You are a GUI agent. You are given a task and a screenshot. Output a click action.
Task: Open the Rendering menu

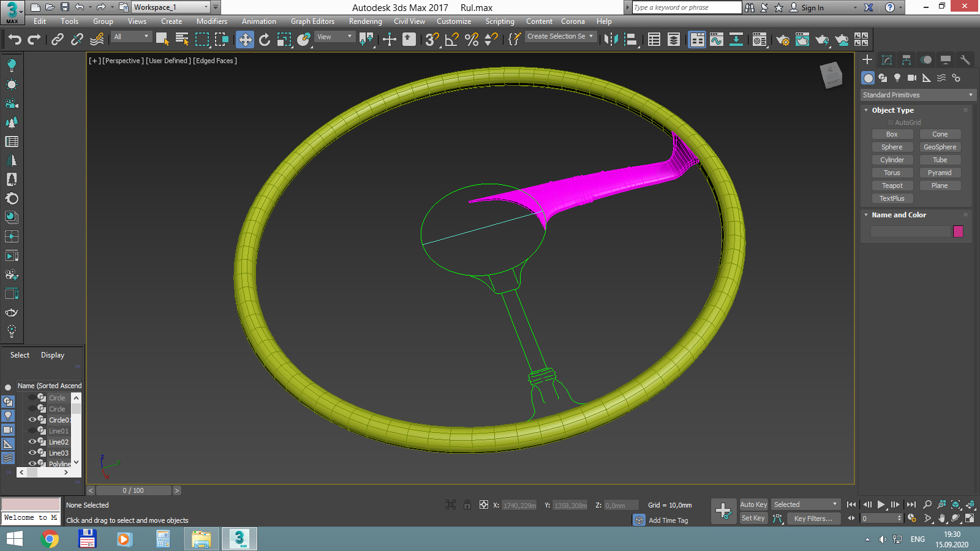click(x=366, y=21)
